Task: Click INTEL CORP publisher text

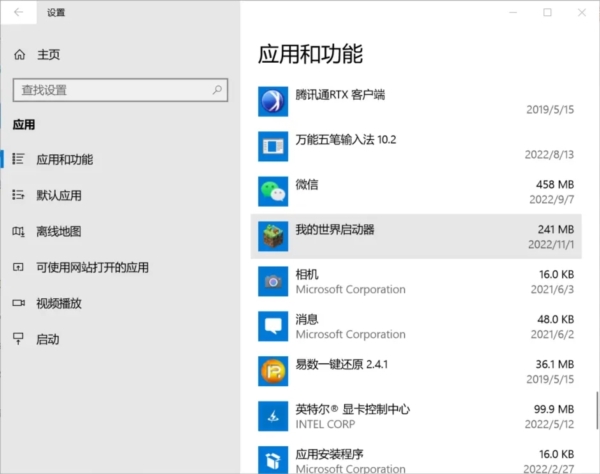Action: tap(325, 424)
